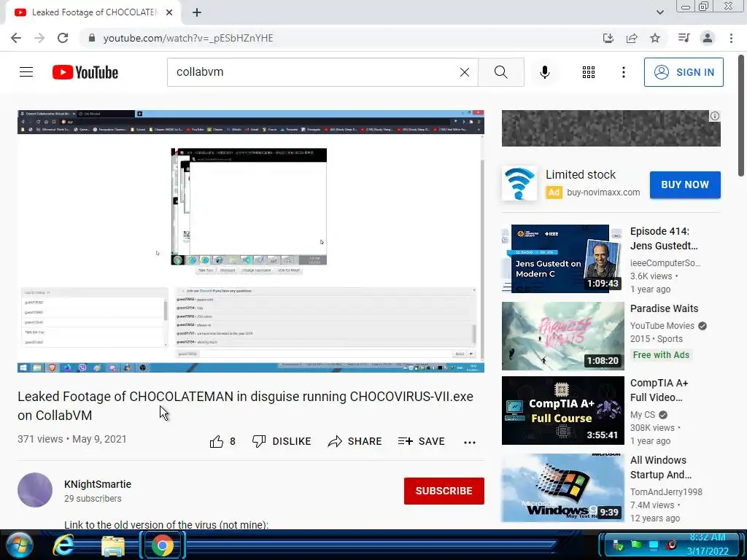Open Chrome tab search dropdown arrow
Image resolution: width=747 pixels, height=560 pixels.
[659, 12]
